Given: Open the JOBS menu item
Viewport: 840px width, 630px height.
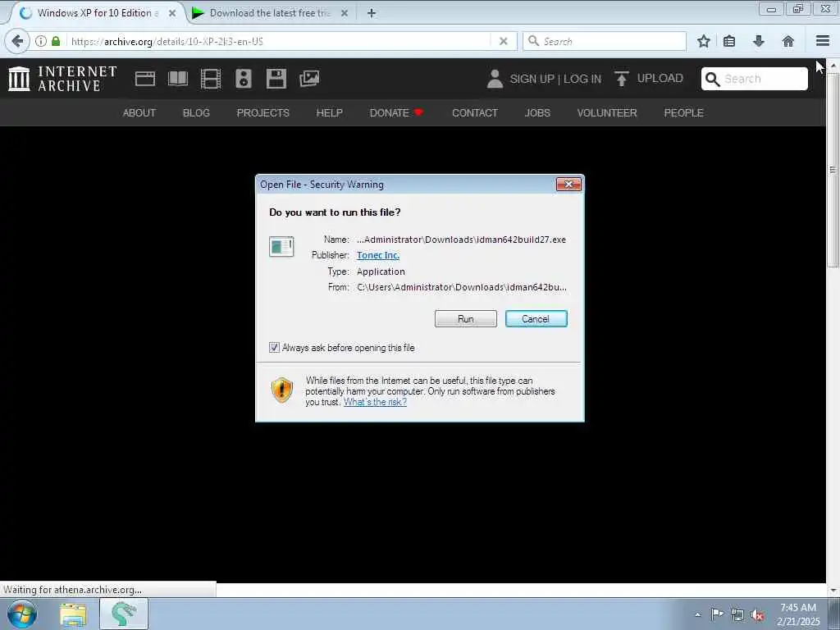Looking at the screenshot, I should tap(537, 113).
